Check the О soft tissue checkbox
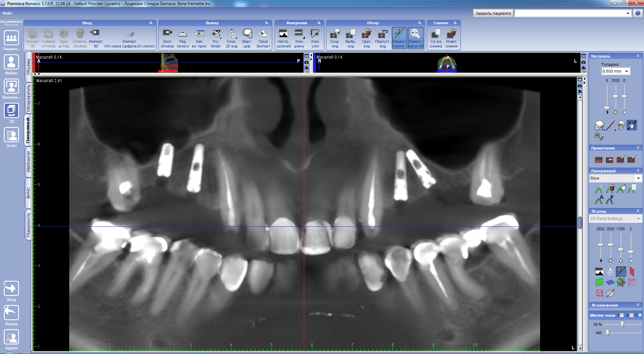Viewport: 644px width, 354px height. (631, 315)
